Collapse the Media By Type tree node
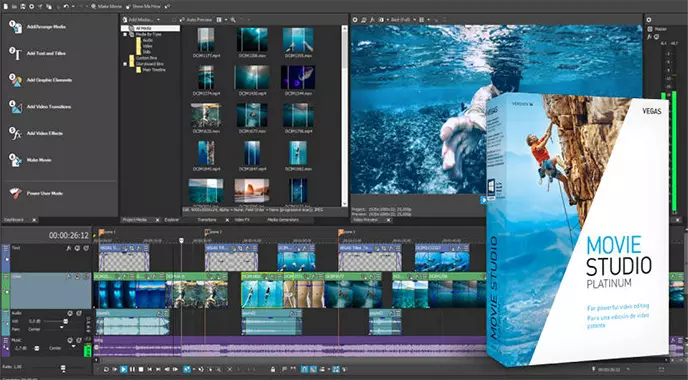Viewport: 688px width, 380px height. tap(125, 34)
